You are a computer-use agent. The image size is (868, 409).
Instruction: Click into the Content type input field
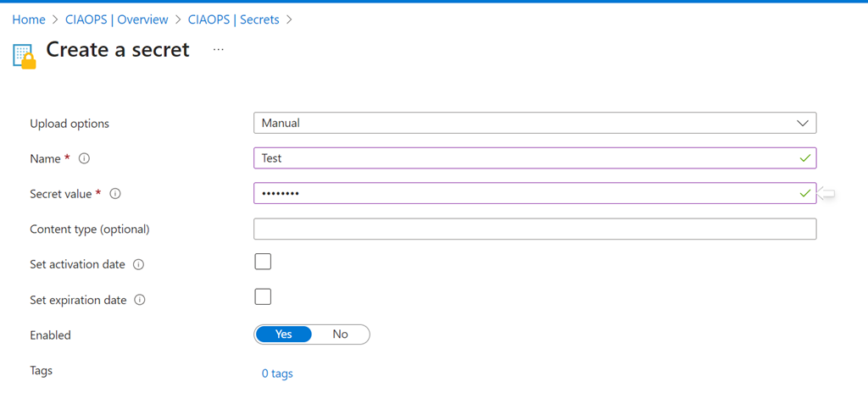(x=534, y=229)
